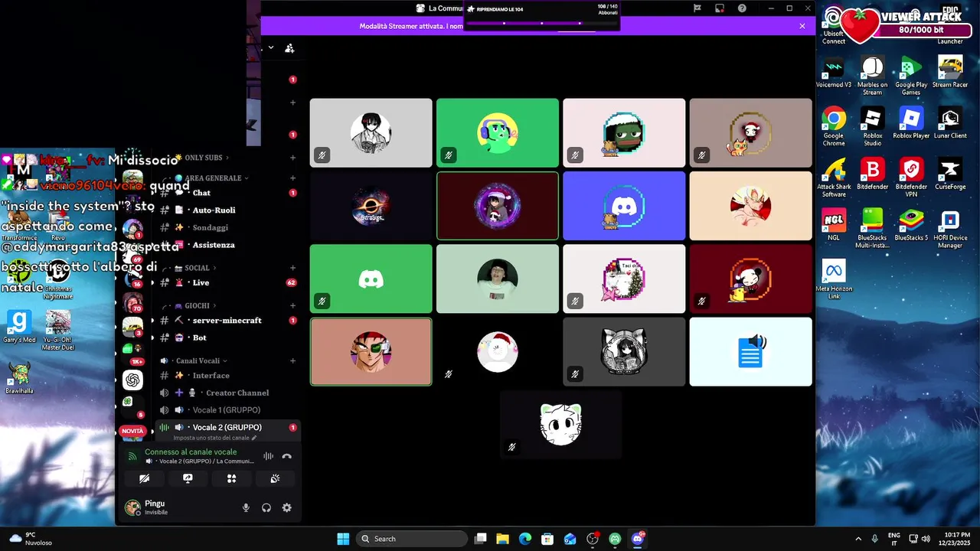Open Discord user settings gear

click(287, 507)
